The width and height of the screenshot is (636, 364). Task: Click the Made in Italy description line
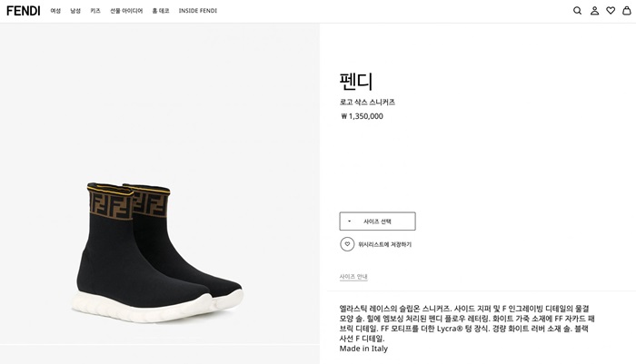(x=363, y=349)
